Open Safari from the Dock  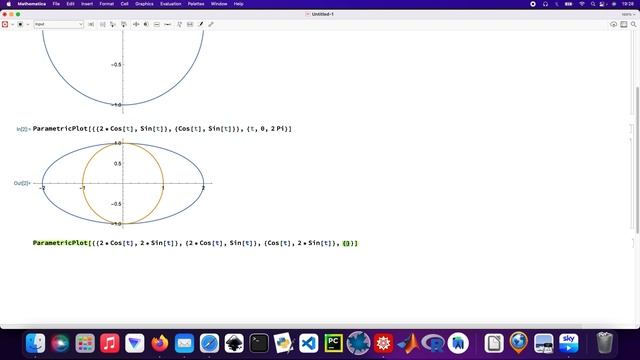tap(209, 343)
